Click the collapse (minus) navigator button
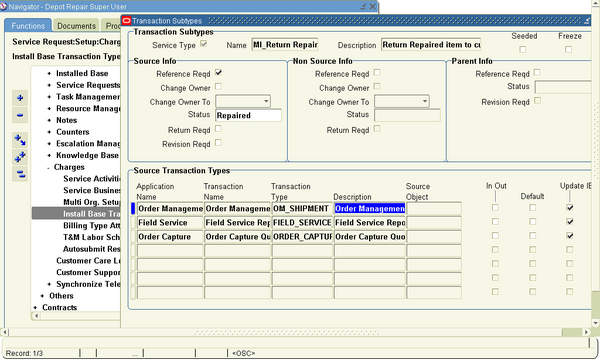Viewport: 600px width, 360px height. [20, 115]
